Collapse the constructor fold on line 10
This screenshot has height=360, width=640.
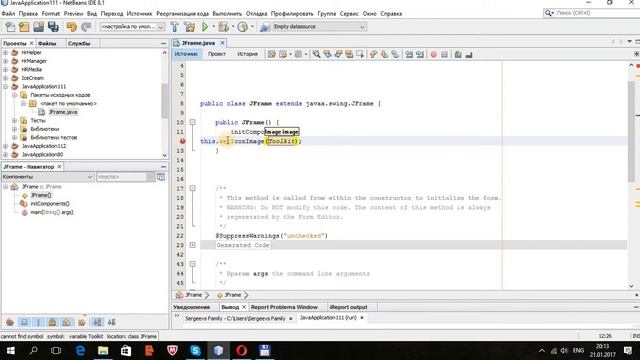192,122
